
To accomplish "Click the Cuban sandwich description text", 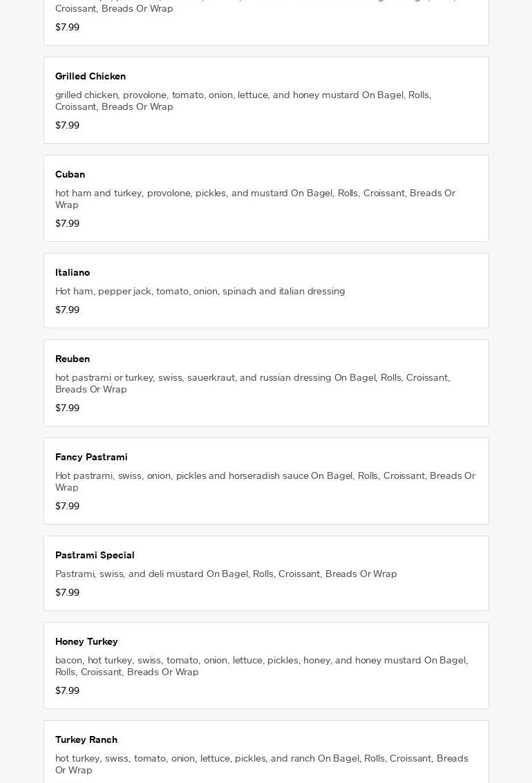I will [255, 198].
